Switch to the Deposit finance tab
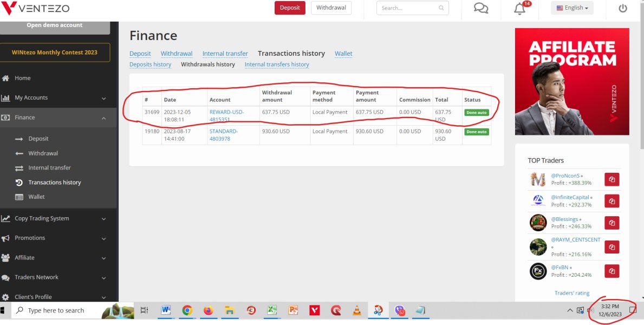Viewport: 644px width, 325px height. [140, 54]
